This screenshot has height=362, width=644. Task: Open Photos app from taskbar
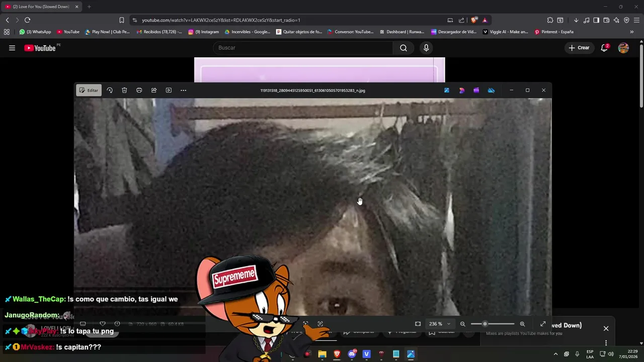coord(411,354)
